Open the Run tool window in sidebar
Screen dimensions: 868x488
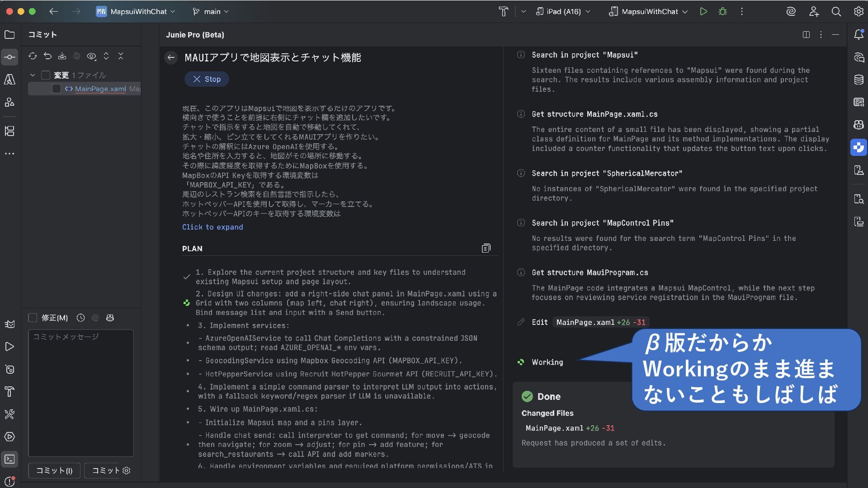[9, 347]
